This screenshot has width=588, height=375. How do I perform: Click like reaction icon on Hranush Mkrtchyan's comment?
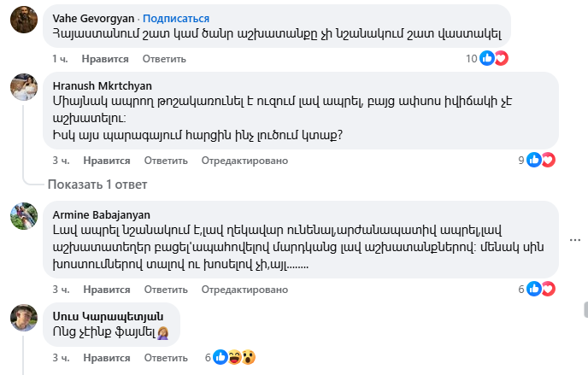(x=534, y=159)
